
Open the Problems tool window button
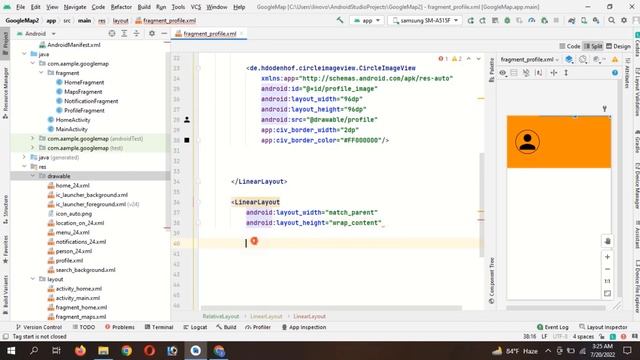[x=120, y=327]
